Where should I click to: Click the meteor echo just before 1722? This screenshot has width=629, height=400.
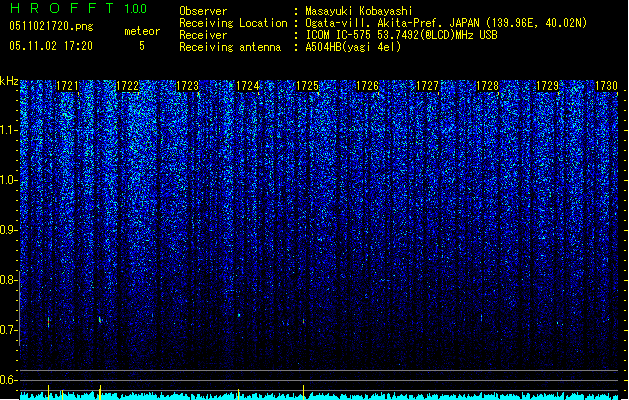(100, 320)
